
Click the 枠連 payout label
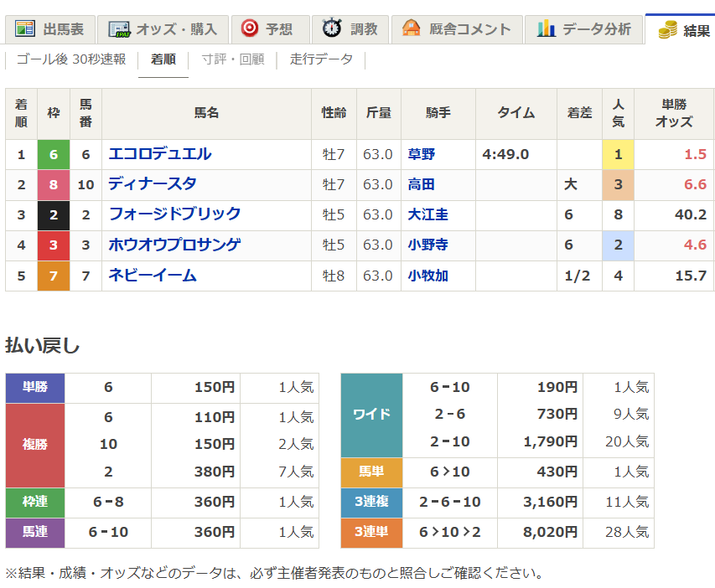point(35,502)
